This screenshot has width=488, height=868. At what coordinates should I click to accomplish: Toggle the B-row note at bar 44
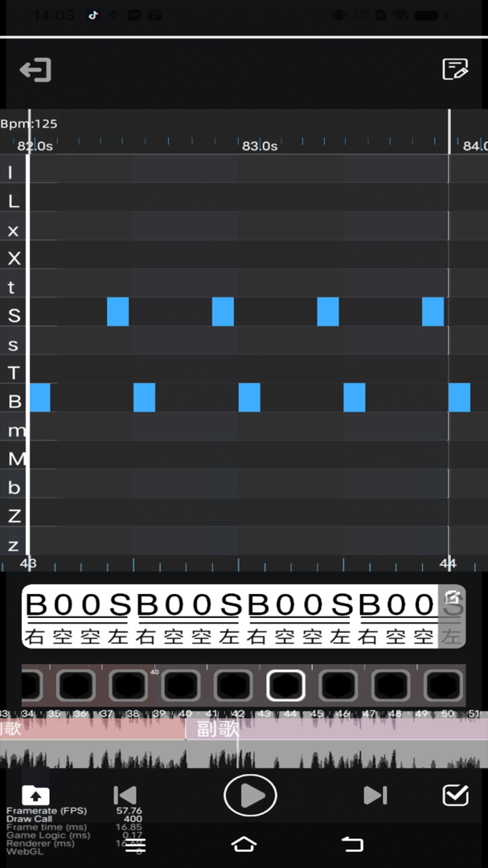click(x=459, y=398)
